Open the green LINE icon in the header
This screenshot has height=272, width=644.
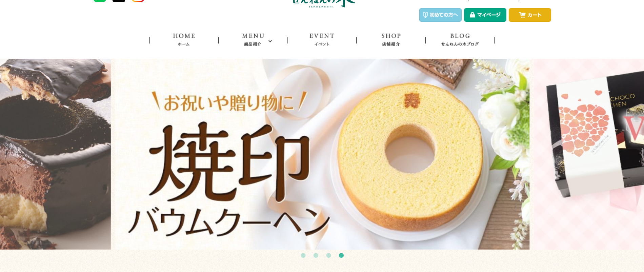click(x=100, y=1)
